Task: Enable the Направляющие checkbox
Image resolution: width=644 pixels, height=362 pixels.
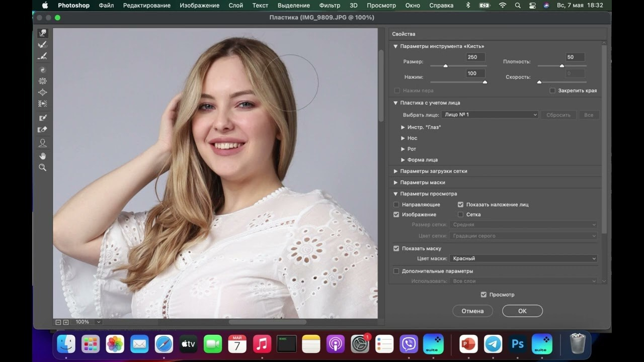Action: 396,205
